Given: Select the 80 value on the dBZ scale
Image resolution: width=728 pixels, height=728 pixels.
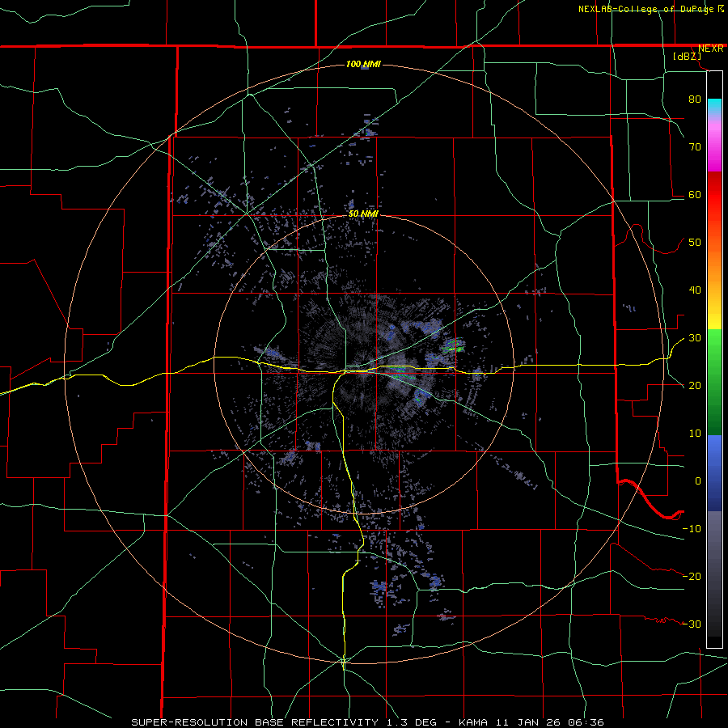Looking at the screenshot, I should pyautogui.click(x=695, y=99).
